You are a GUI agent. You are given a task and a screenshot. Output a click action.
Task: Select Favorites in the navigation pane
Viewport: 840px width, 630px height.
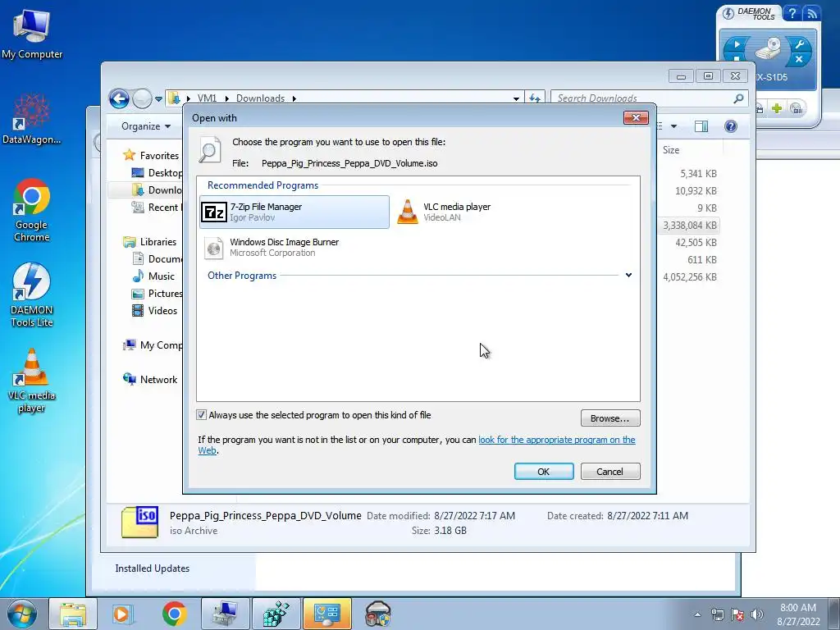[159, 156]
